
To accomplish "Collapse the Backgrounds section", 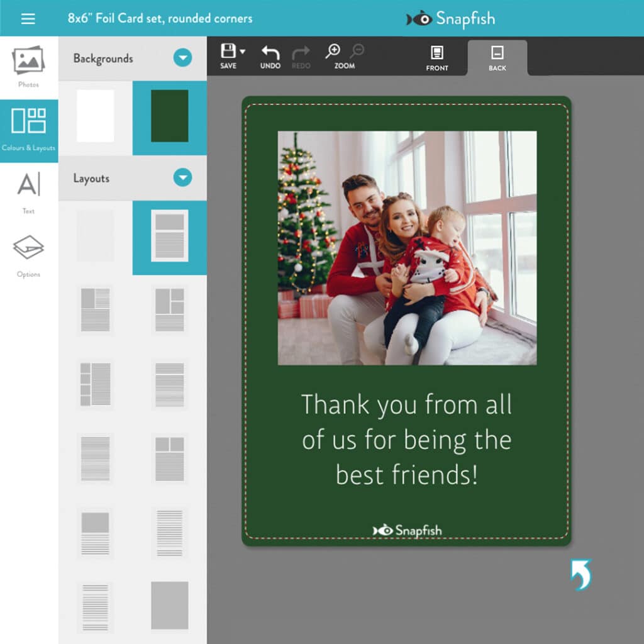I will [182, 58].
